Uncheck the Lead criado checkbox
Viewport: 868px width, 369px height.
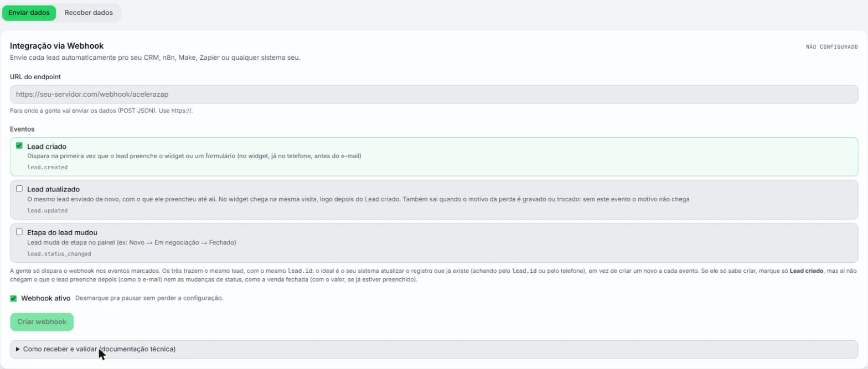19,146
